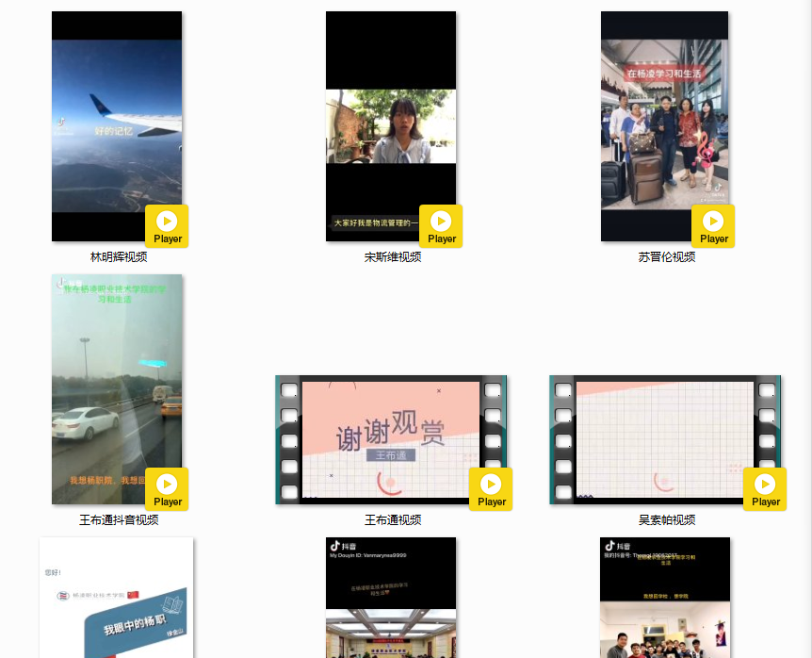Click the Player button on 林明辉视频
This screenshot has height=658, width=812.
click(x=167, y=225)
